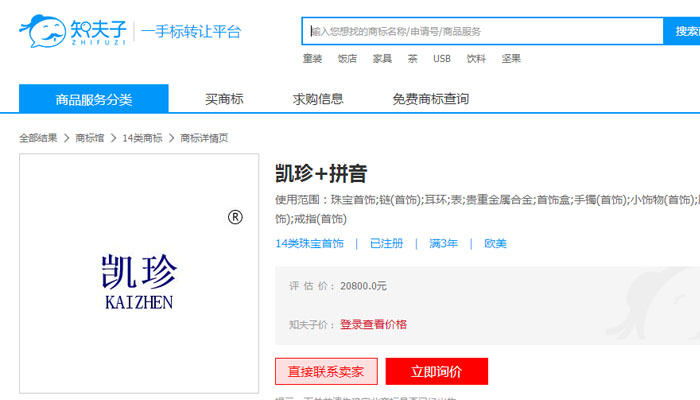Click the 欧美 style tag
This screenshot has width=700, height=400.
496,243
